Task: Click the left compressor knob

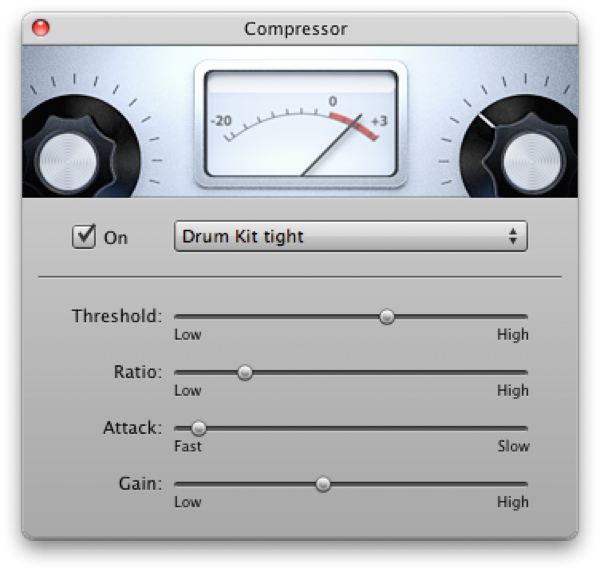Action: (70, 159)
